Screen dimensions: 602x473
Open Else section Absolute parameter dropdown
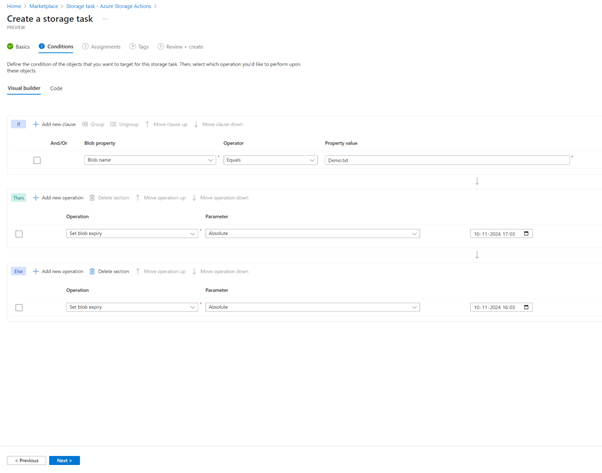(x=313, y=307)
